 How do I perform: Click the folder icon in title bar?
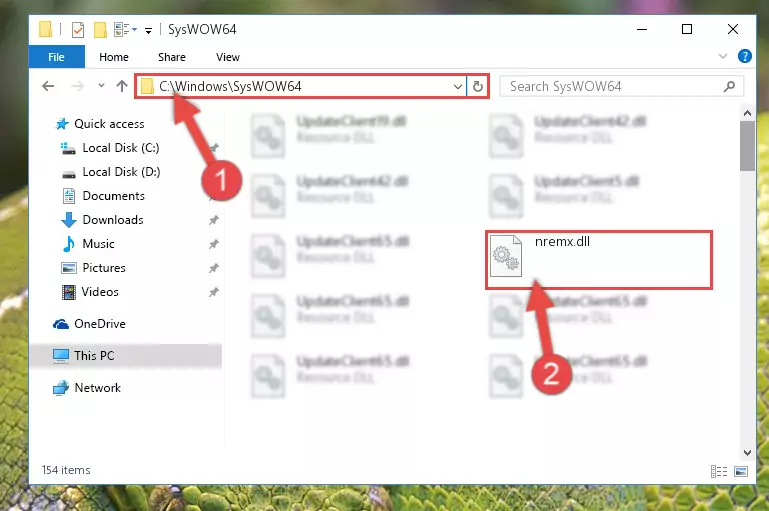pyautogui.click(x=45, y=29)
